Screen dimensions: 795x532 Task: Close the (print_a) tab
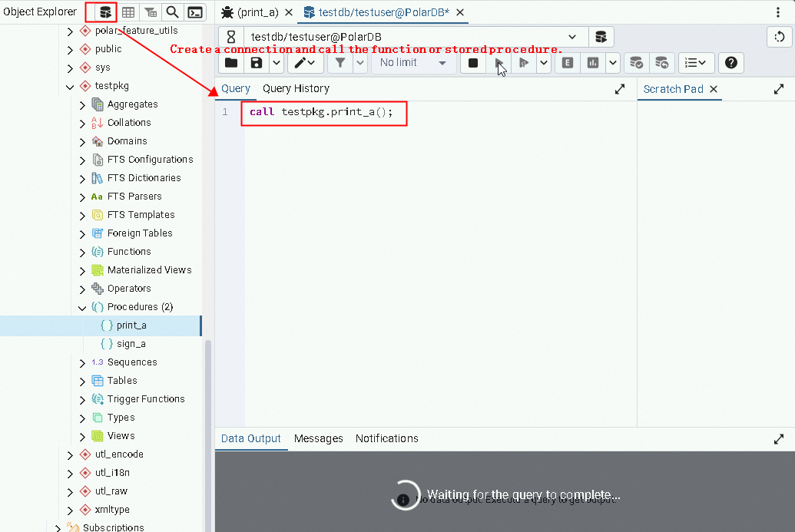pos(289,12)
